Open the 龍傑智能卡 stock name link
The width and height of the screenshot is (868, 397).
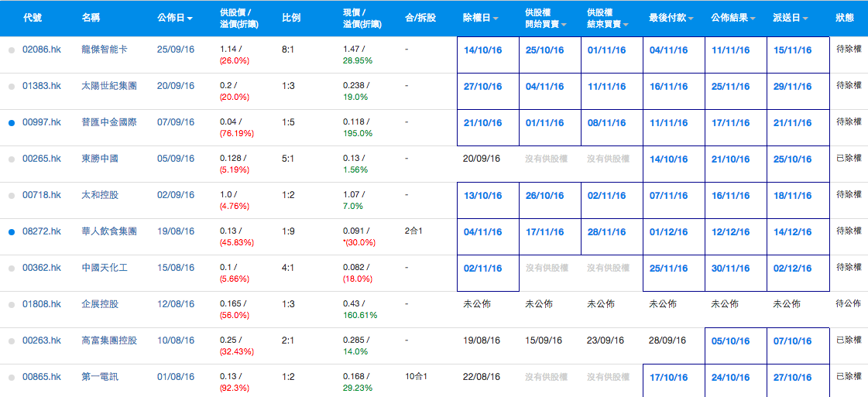pos(105,50)
